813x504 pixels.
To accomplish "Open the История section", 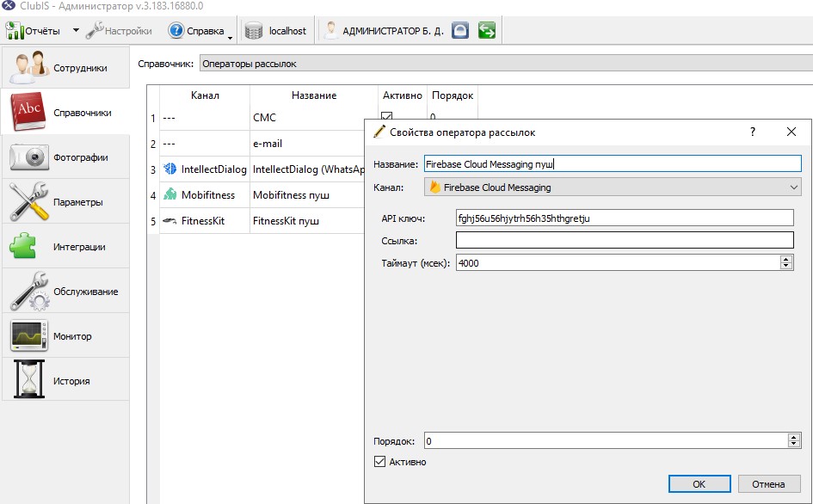I will click(66, 380).
